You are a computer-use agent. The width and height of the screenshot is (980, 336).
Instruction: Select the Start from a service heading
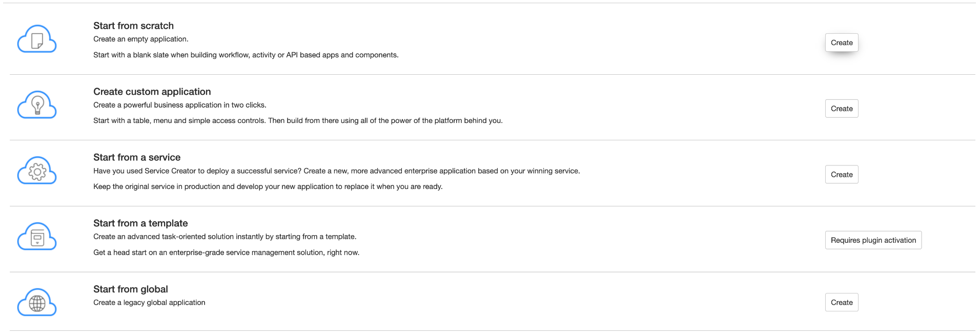pos(137,157)
